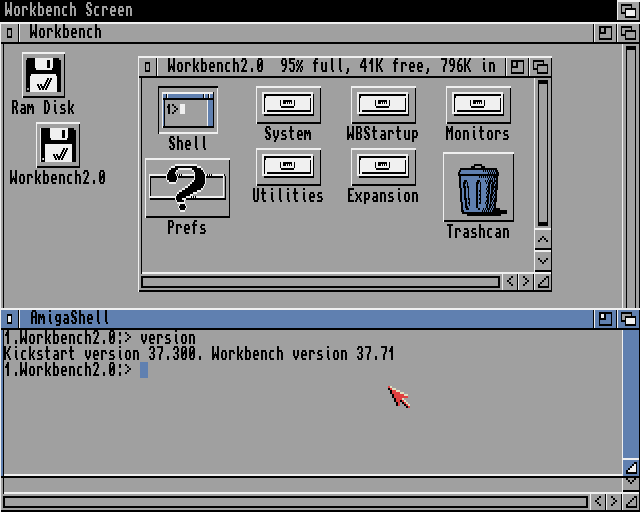Viewport: 640px width, 512px height.
Task: Click right arrow of main Workbench window
Action: coord(614,501)
